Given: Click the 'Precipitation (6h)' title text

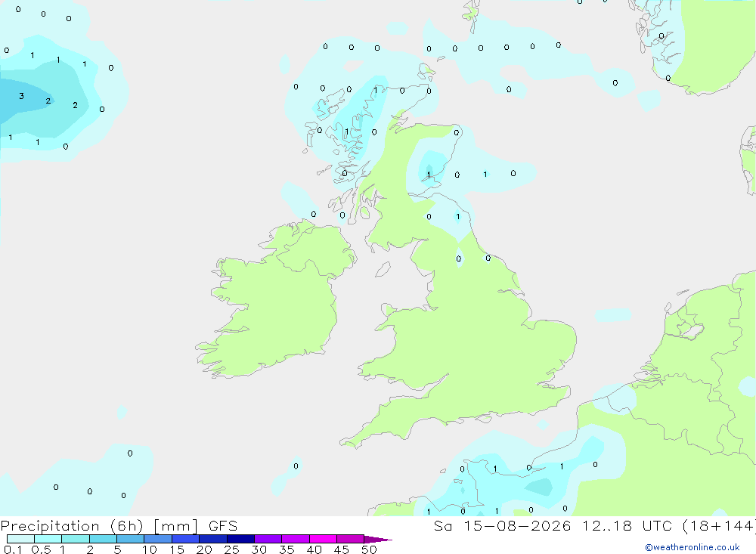Looking at the screenshot, I should [x=73, y=526].
